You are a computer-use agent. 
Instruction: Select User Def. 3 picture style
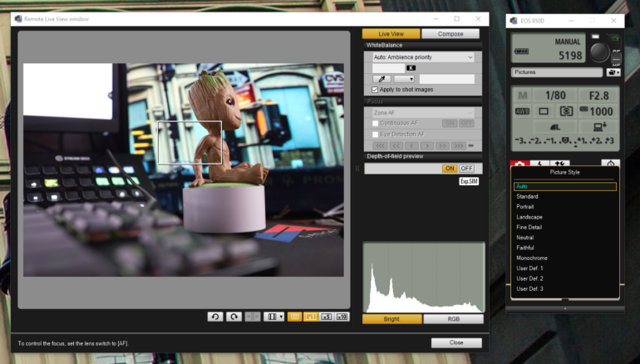(565, 289)
